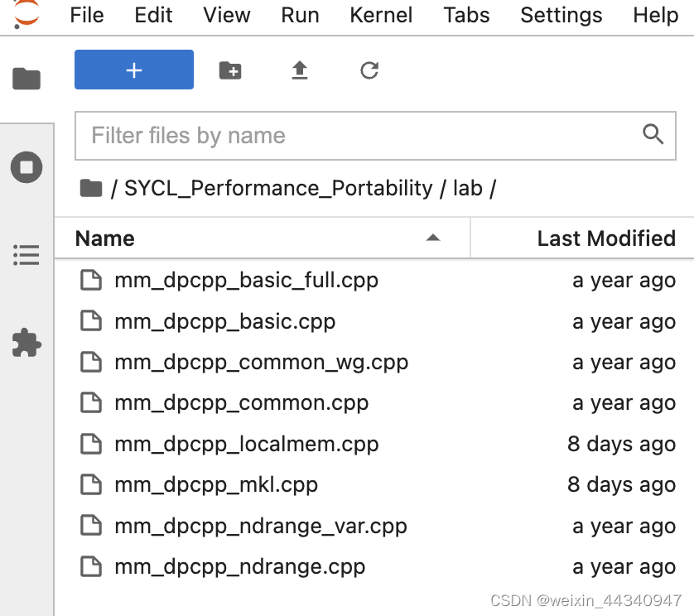Click the New Folder icon
The width and height of the screenshot is (694, 616).
pyautogui.click(x=230, y=70)
